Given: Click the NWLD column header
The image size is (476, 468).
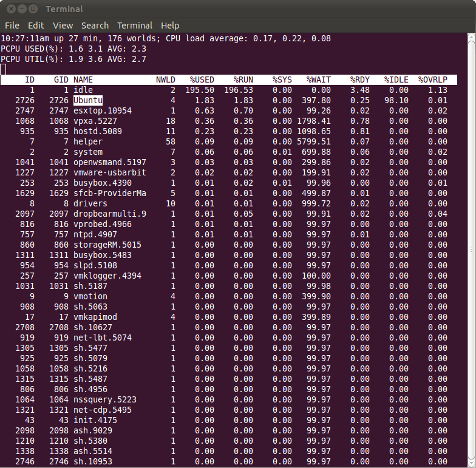Looking at the screenshot, I should pyautogui.click(x=165, y=80).
